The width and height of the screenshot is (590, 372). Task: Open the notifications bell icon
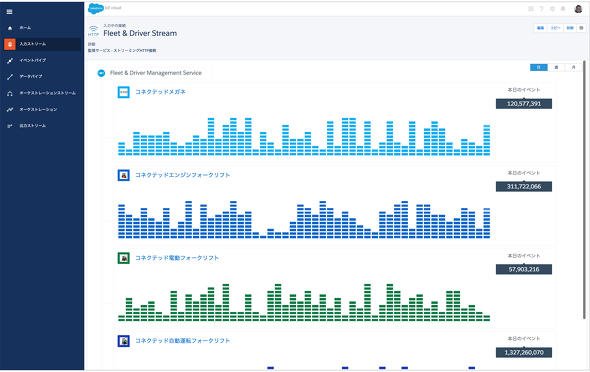point(563,9)
